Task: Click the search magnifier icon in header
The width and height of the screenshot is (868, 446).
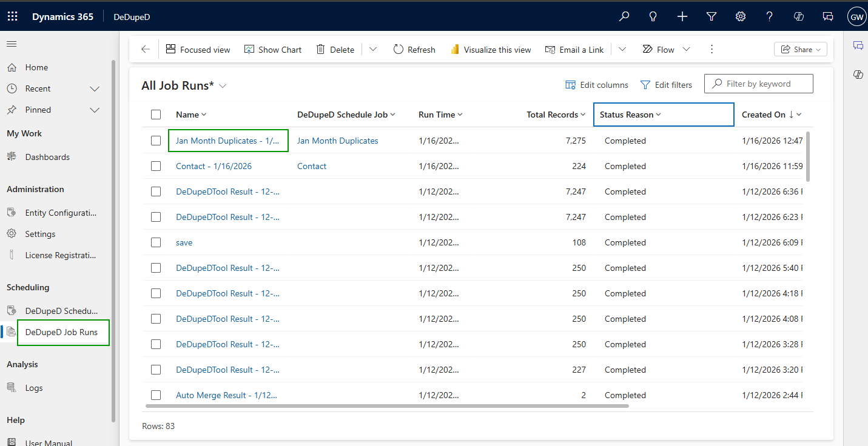Action: [x=624, y=17]
